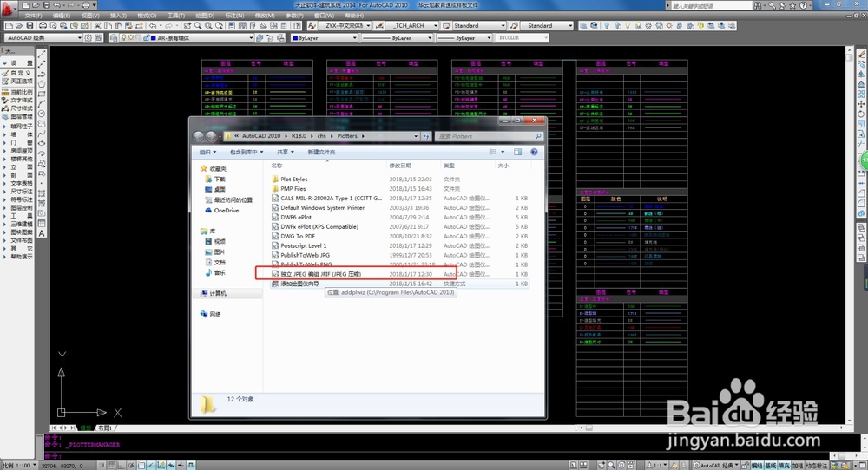Select 'DWG To PDF' plotter file
The image size is (868, 470).
click(297, 236)
